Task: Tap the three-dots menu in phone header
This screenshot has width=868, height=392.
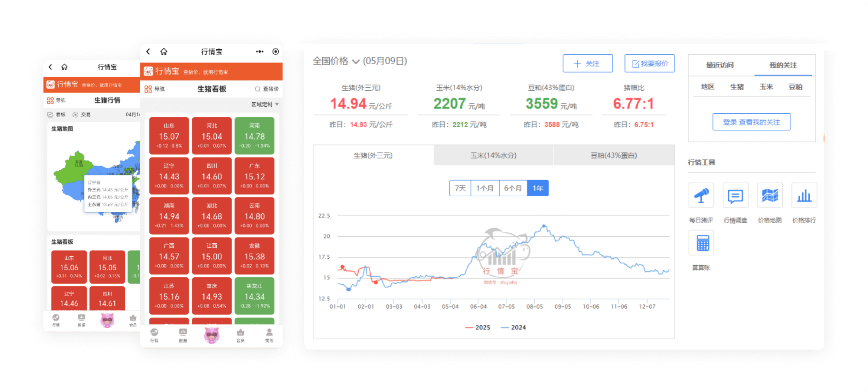Action: pos(259,52)
